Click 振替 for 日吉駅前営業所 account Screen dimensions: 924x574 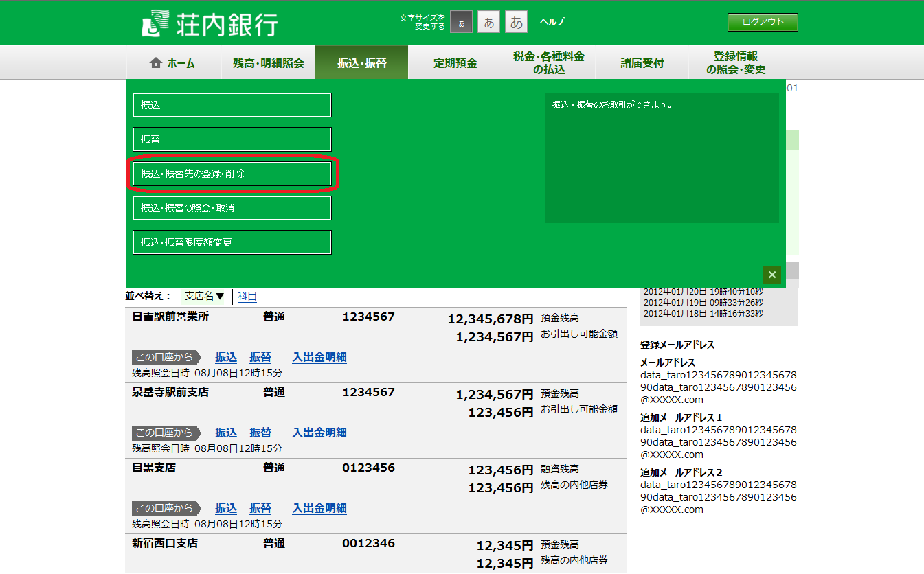pyautogui.click(x=260, y=357)
